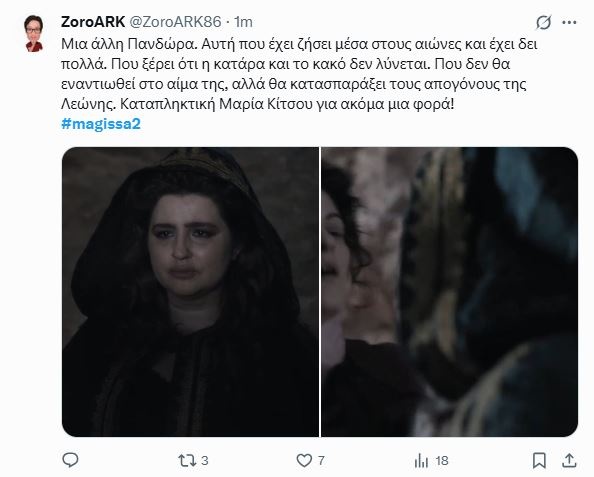This screenshot has height=477, width=594.
Task: Like the post with heart icon
Action: (304, 461)
